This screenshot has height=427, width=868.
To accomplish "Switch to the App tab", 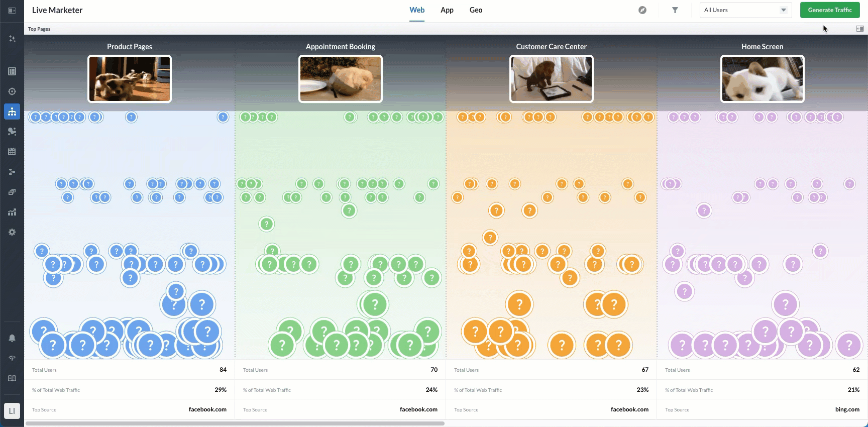I will point(447,10).
